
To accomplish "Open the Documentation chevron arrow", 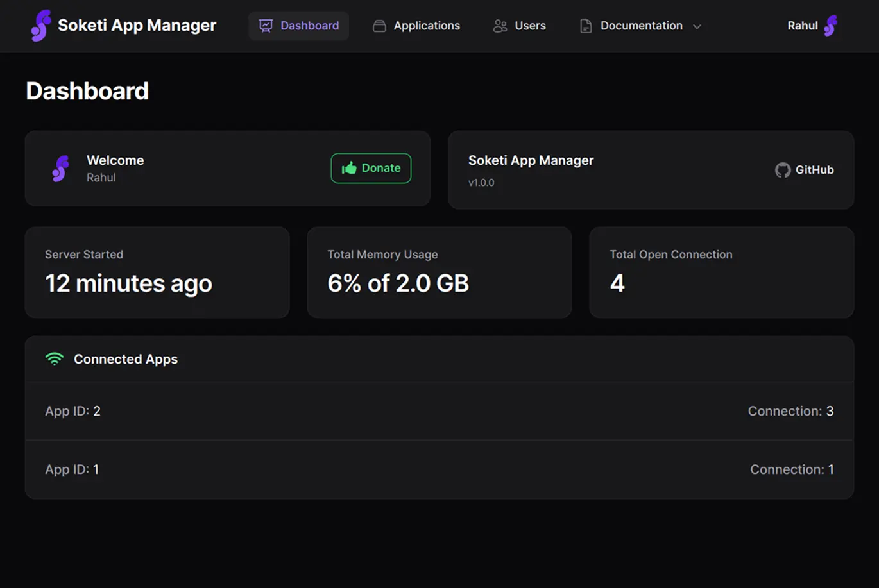I will pos(697,26).
